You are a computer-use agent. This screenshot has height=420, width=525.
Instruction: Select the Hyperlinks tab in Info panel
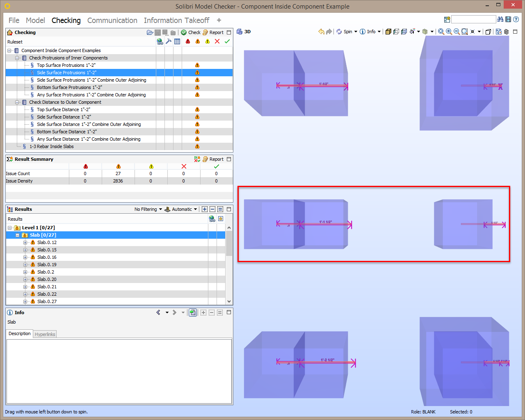pos(45,334)
